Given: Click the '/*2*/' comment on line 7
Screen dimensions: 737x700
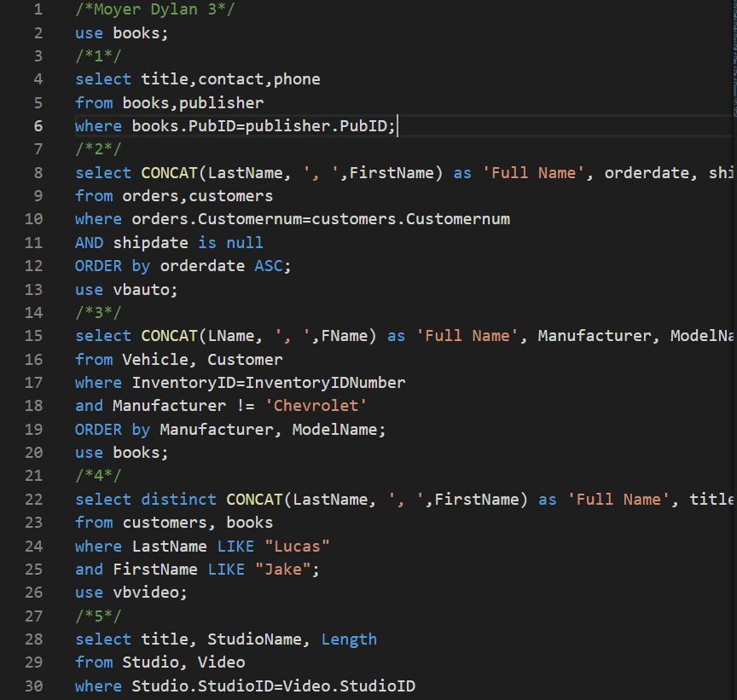Looking at the screenshot, I should coord(98,149).
